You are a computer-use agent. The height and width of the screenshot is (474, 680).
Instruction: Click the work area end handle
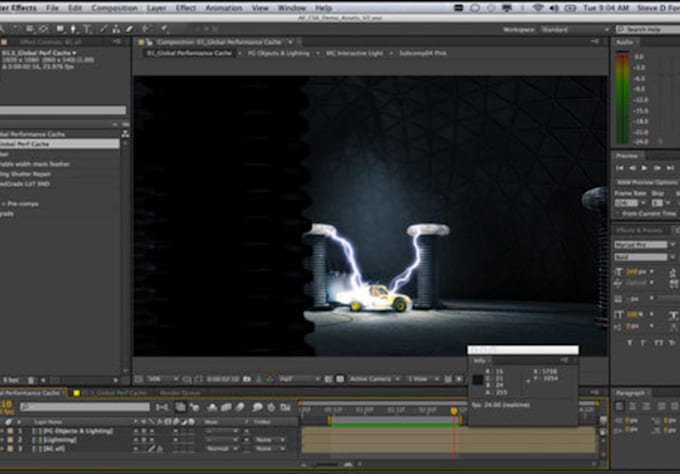point(461,420)
